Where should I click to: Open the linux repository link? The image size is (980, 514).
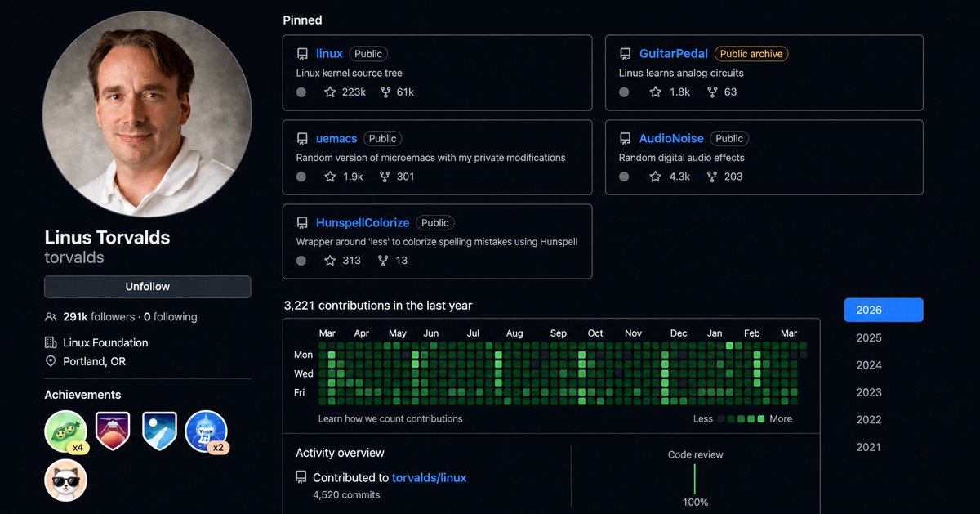(x=329, y=54)
